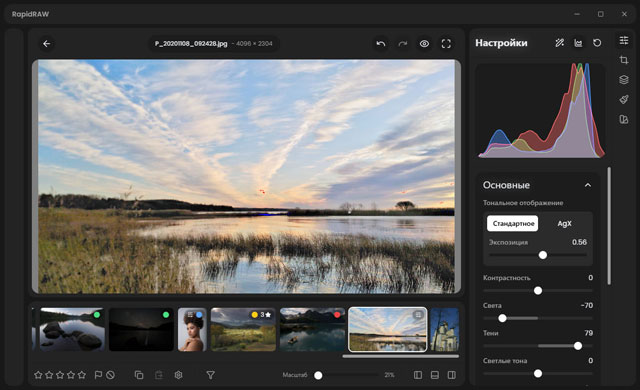Toggle the right panel layout icon

coord(452,375)
